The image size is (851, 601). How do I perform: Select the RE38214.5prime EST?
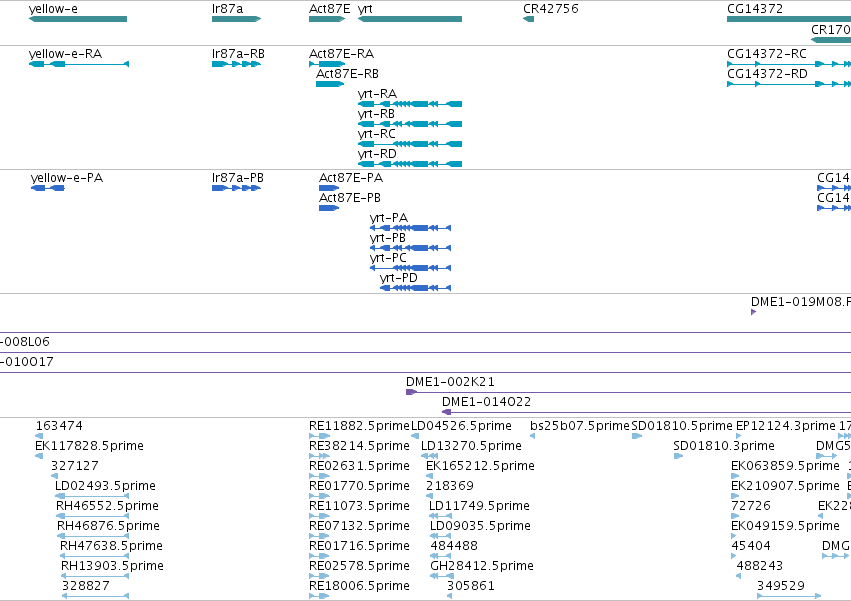[x=319, y=456]
